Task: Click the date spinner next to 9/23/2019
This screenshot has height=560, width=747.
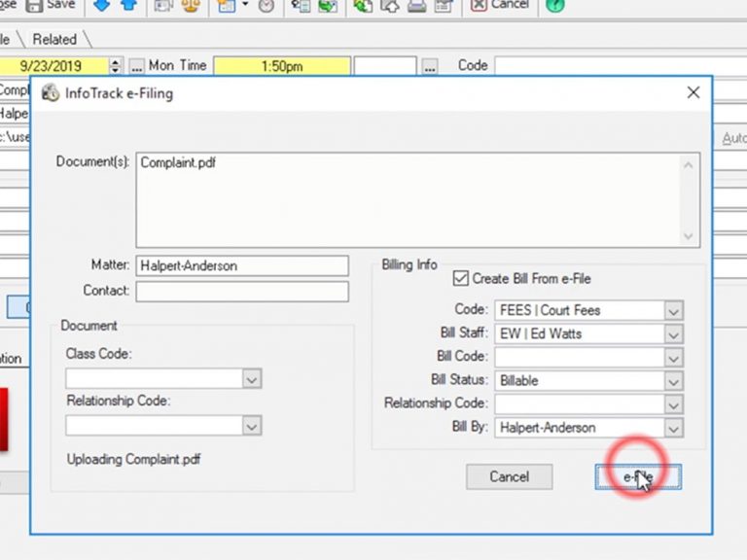Action: point(117,66)
